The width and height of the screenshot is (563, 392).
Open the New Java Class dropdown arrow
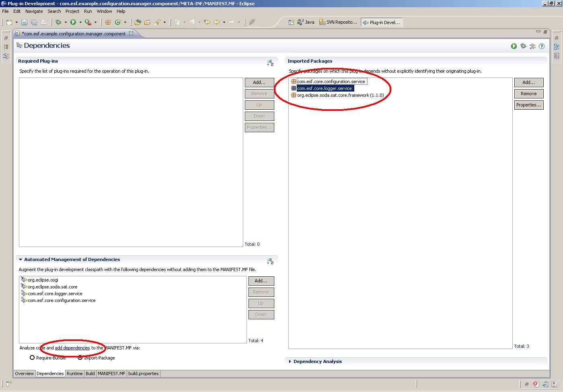click(x=125, y=22)
